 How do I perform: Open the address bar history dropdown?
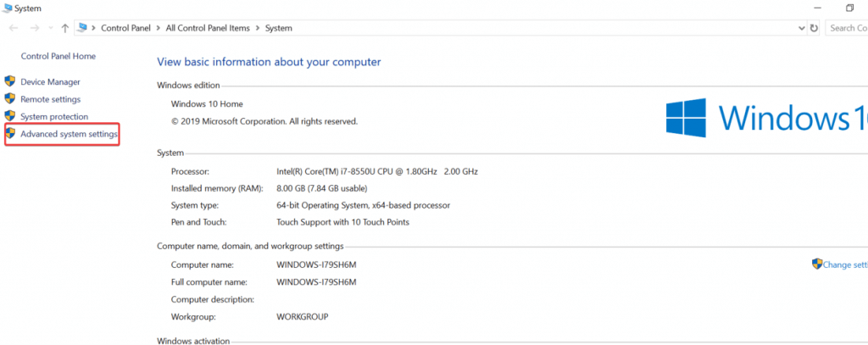tap(802, 28)
